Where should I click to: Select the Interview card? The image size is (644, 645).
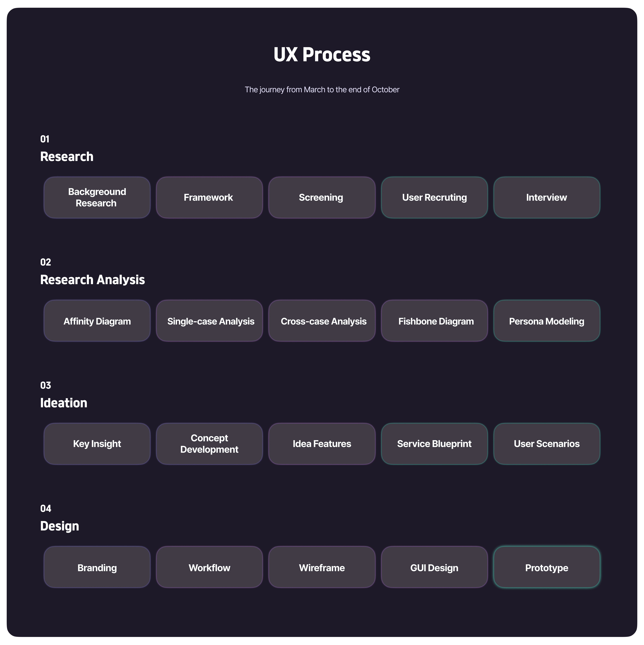pyautogui.click(x=547, y=197)
